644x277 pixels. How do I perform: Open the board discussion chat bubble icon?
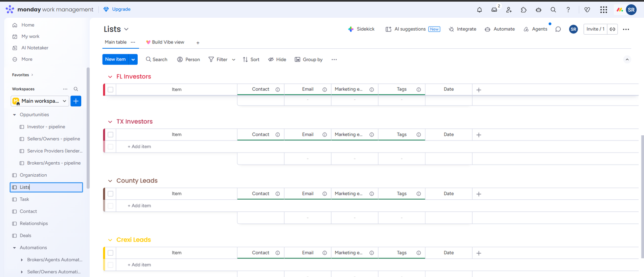click(558, 29)
